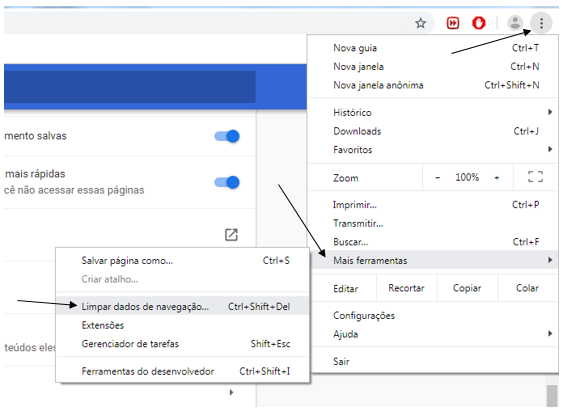The height and width of the screenshot is (413, 562).
Task: Enter fullscreen with the zoom fullscreen icon
Action: (535, 177)
